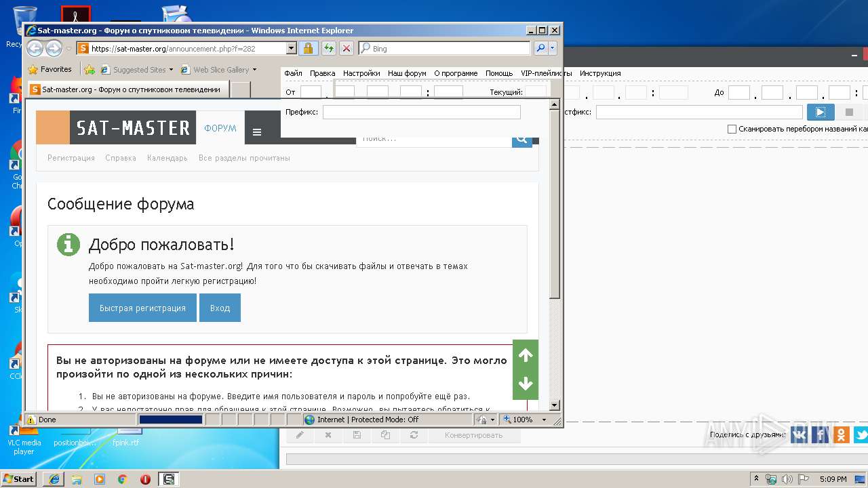Open the ФОРУМ link in site header
This screenshot has width=868, height=488.
[x=220, y=128]
